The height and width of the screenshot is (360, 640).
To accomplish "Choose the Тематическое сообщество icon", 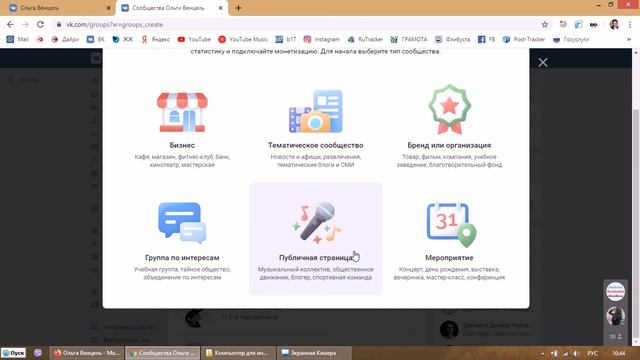I will 316,111.
